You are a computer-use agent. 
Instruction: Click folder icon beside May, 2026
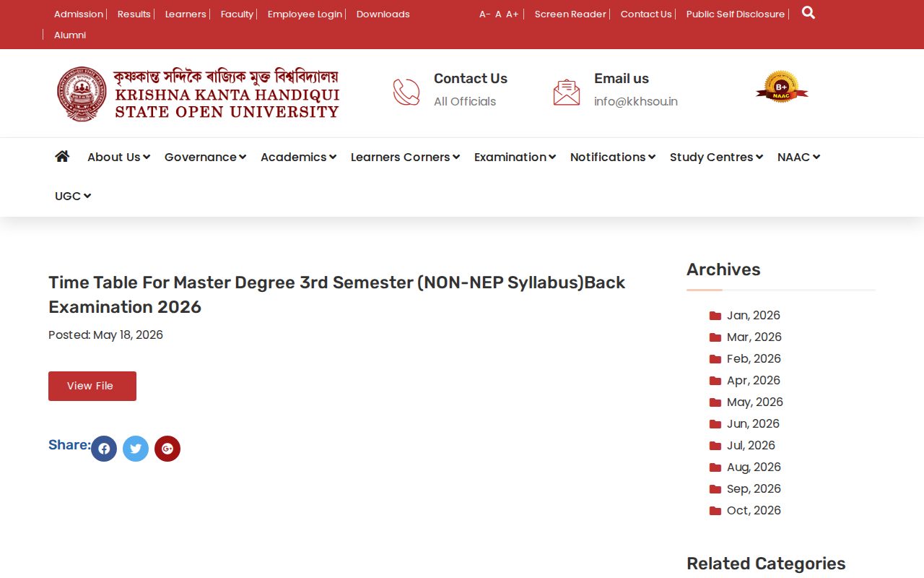pos(715,402)
